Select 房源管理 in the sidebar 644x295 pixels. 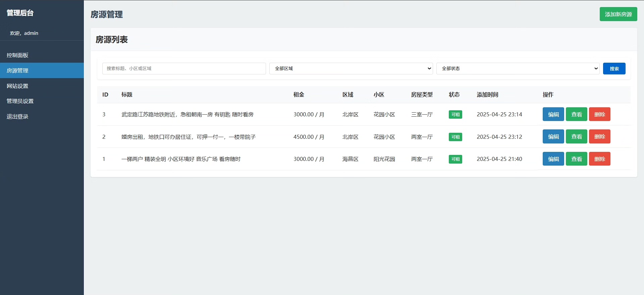click(17, 70)
